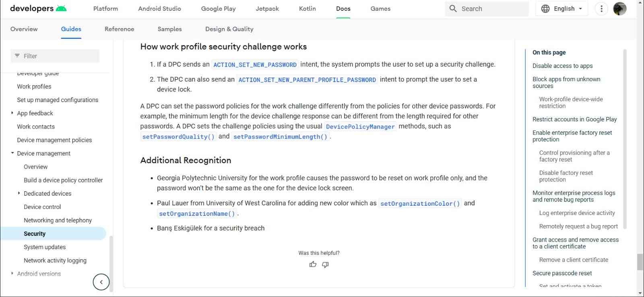Expand the Android versions section
Image resolution: width=644 pixels, height=297 pixels.
point(12,274)
